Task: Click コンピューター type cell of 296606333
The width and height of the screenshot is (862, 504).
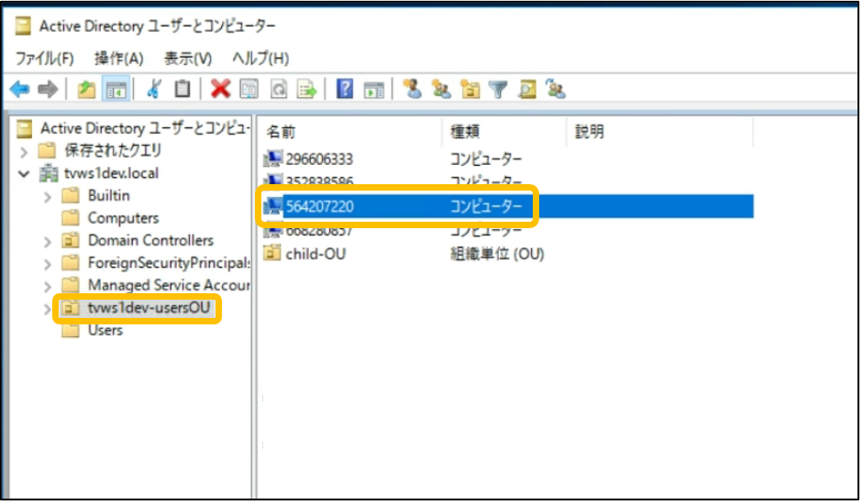Action: point(486,159)
